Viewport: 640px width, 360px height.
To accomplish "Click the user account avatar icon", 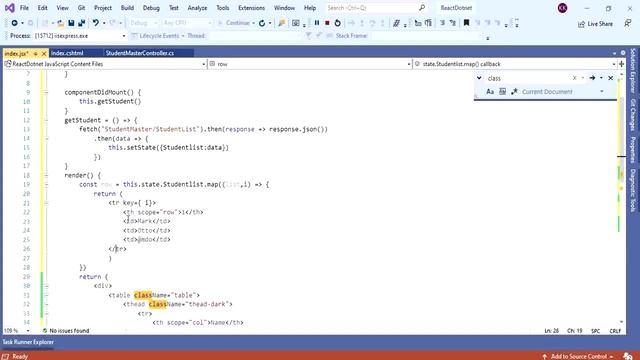I will pos(562,8).
